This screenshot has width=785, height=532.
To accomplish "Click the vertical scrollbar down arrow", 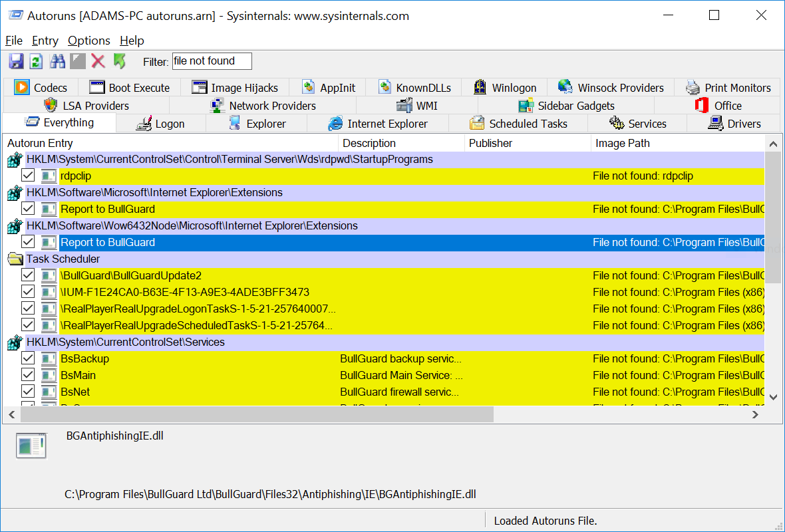I will tap(773, 397).
